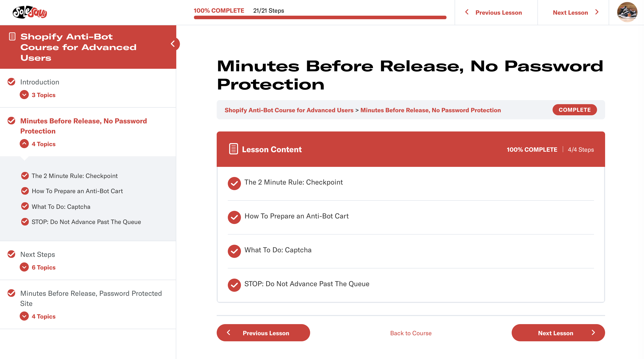Click the right chevron beside top Next Lesson
The image size is (644, 359).
[597, 12]
